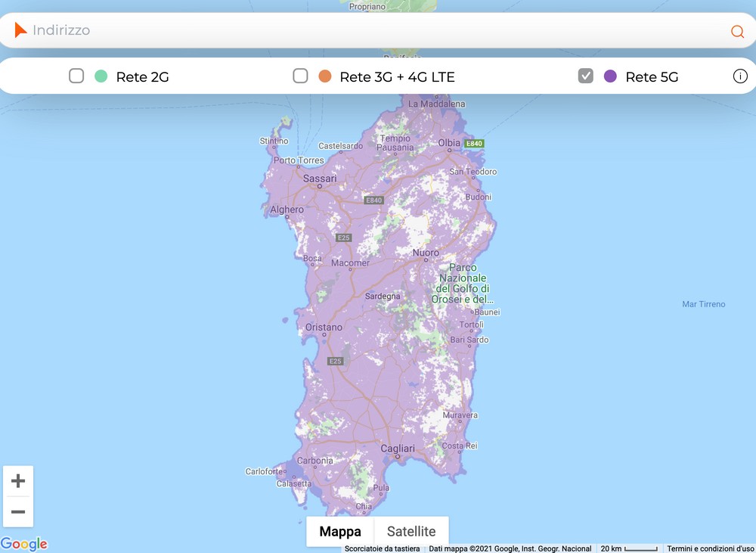Click the Rete 3G + 4G LTE label text
This screenshot has height=553, width=756.
398,76
